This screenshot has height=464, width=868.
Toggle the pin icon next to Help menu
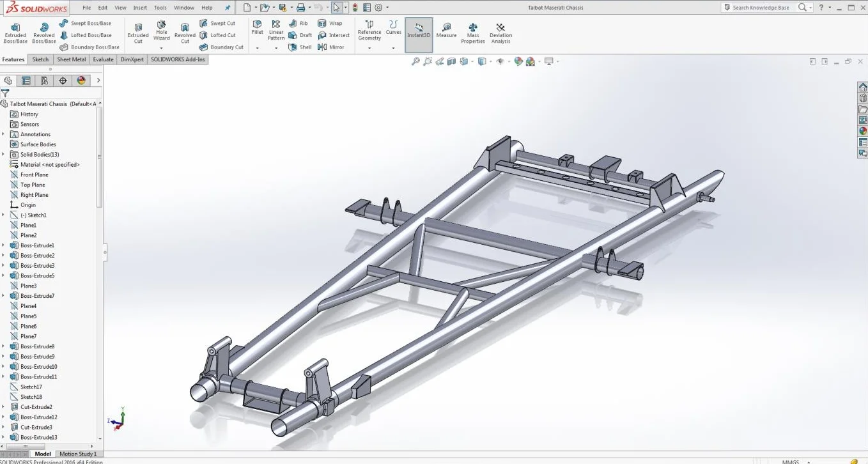[227, 8]
